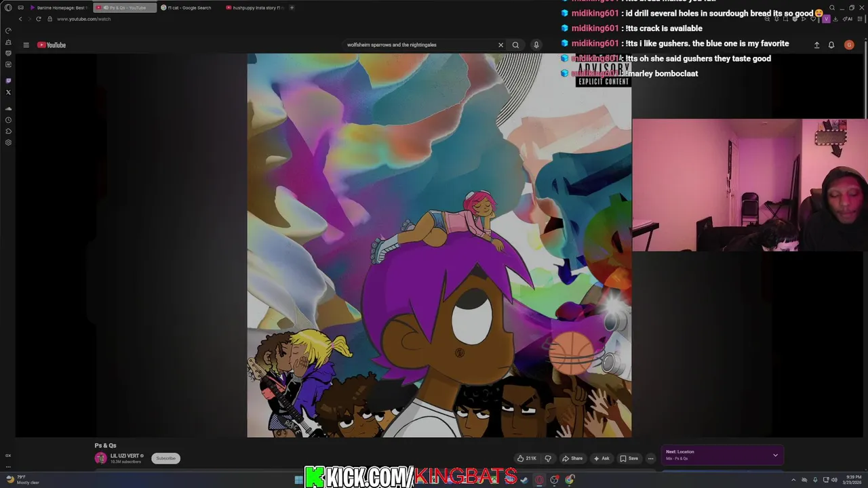
Task: Select the Ps & Qs - YouTube tab
Action: click(x=123, y=7)
